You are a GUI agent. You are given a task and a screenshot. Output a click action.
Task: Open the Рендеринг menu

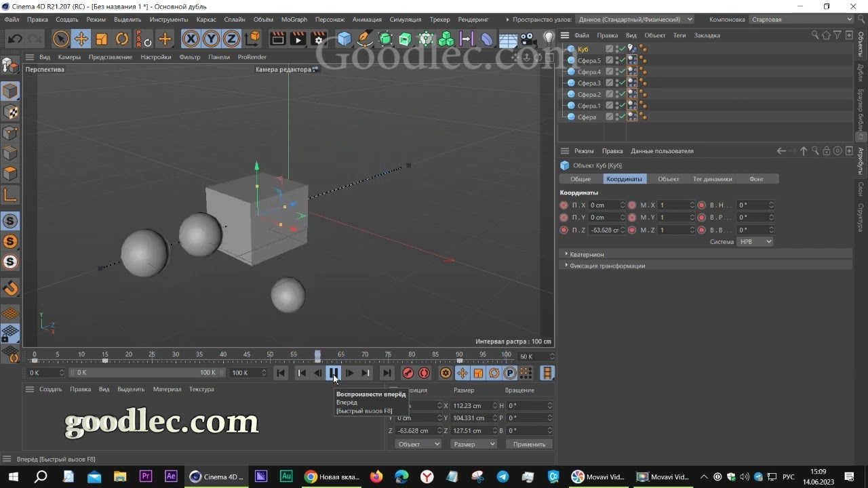tap(473, 20)
